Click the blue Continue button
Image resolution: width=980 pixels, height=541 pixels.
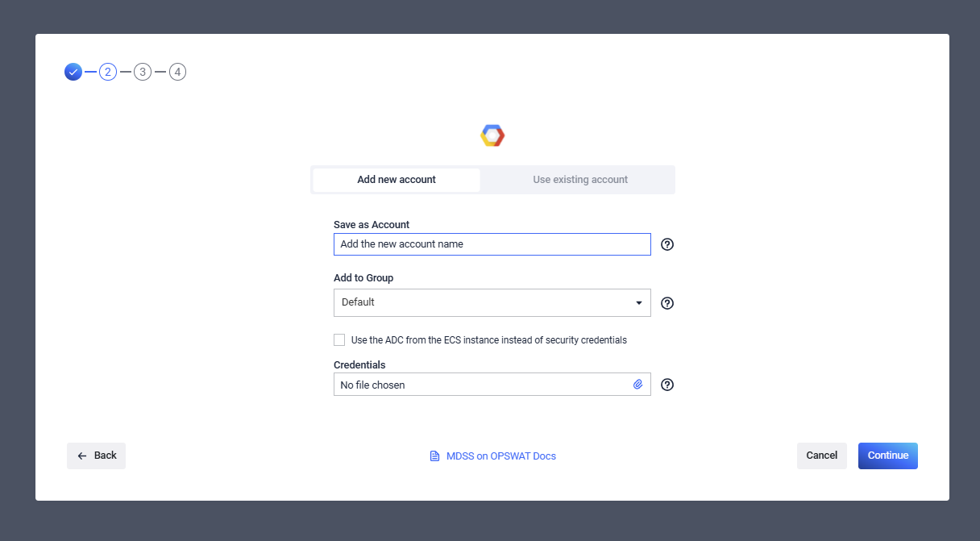pos(887,456)
